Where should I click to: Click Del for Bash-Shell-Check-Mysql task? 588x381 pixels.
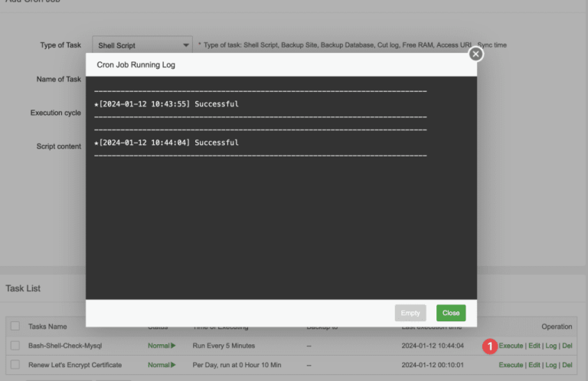click(567, 346)
